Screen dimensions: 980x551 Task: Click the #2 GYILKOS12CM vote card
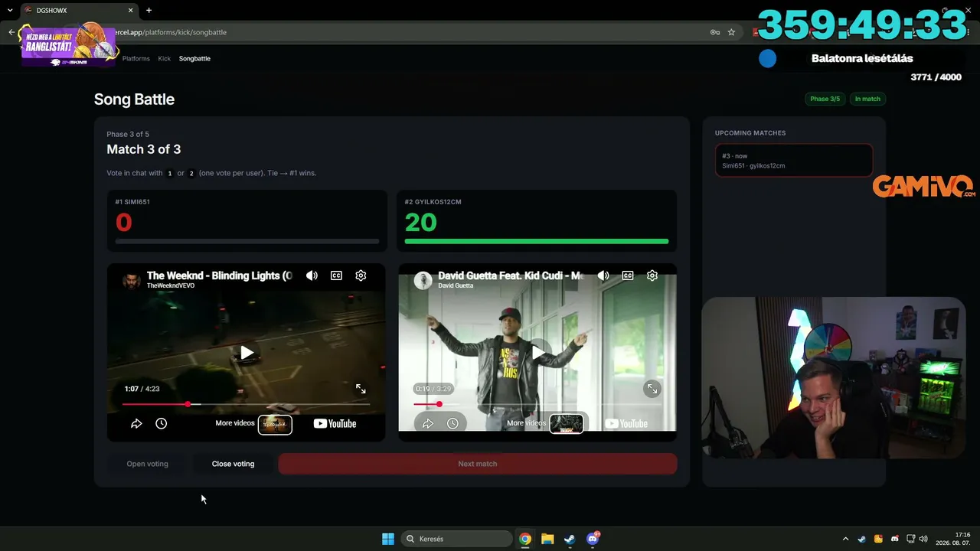537,220
